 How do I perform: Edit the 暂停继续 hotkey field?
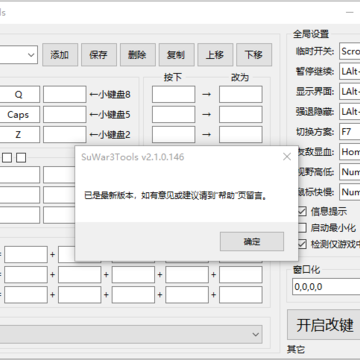pyautogui.click(x=350, y=71)
